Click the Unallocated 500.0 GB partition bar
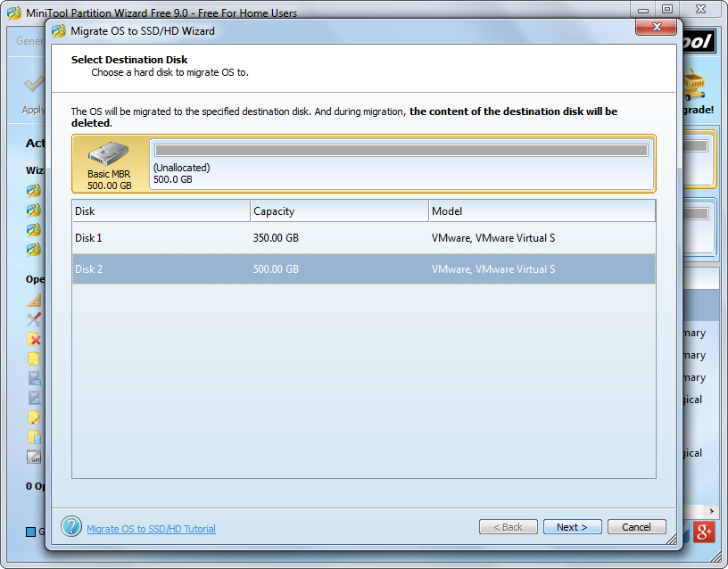Viewport: 728px width, 569px height. tap(401, 163)
